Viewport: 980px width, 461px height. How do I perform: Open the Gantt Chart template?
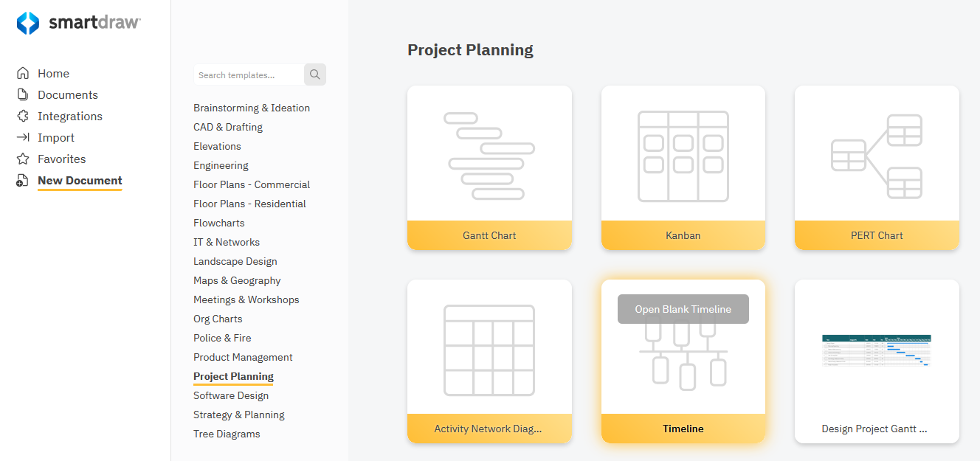click(489, 167)
